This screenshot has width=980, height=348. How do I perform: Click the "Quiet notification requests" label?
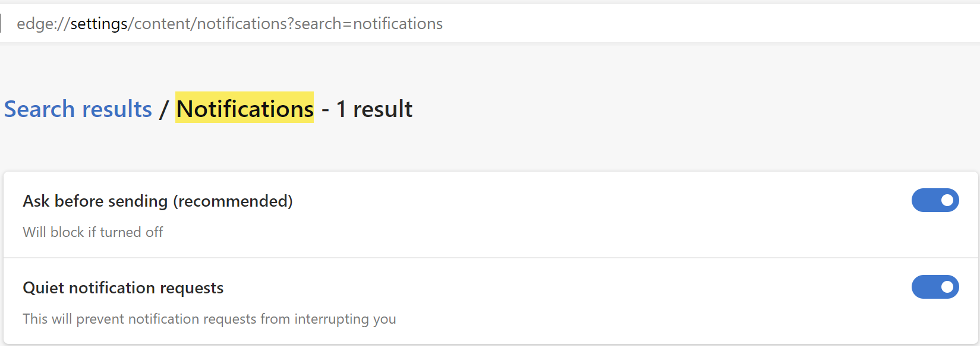click(123, 288)
